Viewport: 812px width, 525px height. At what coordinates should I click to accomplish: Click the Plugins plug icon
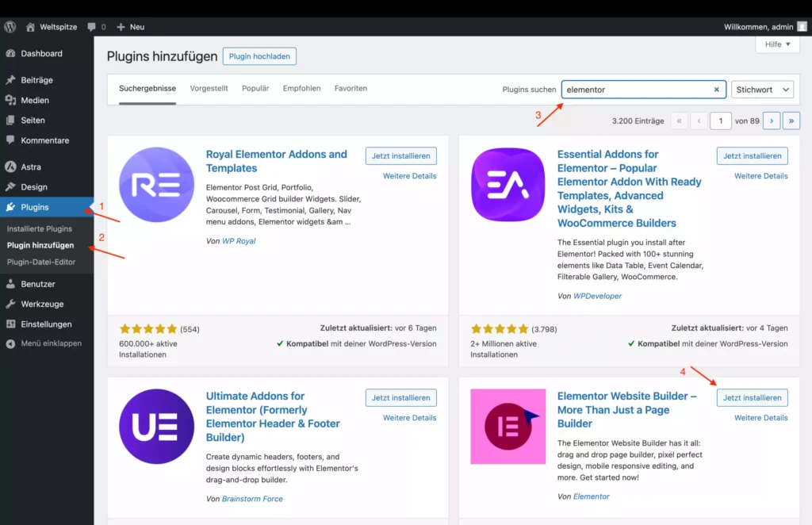click(x=10, y=207)
